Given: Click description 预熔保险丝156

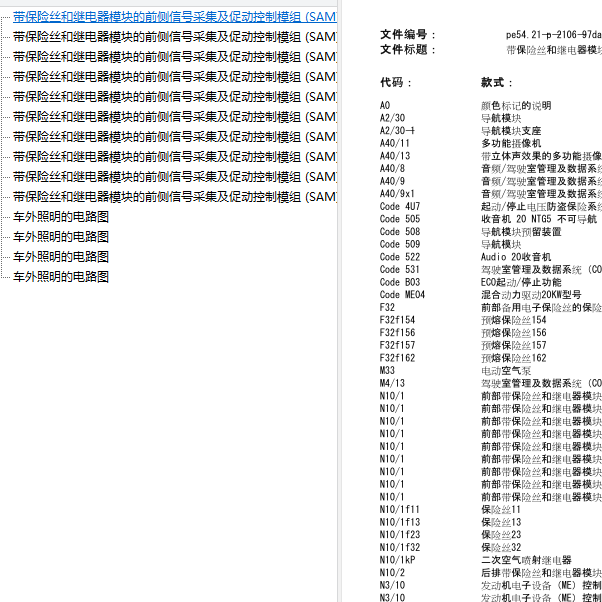Looking at the screenshot, I should (513, 333).
